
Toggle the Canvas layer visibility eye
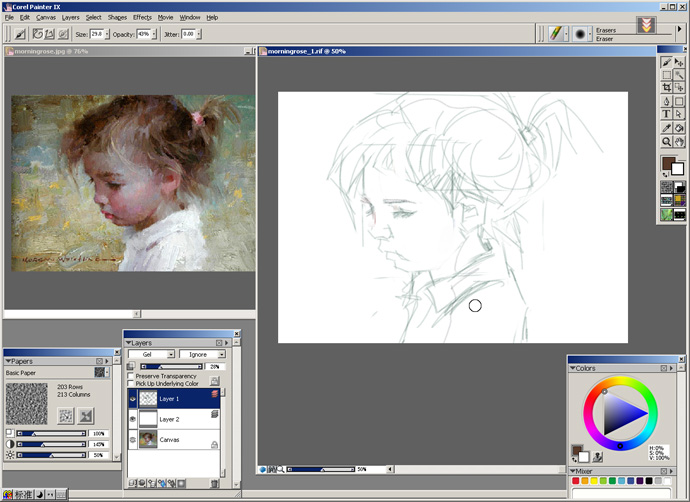pos(133,440)
